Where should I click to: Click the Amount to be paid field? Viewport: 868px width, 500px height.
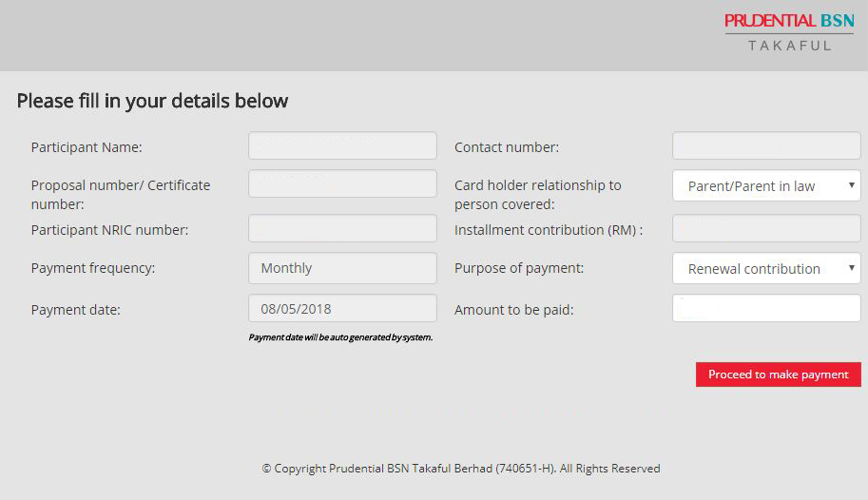coord(766,309)
